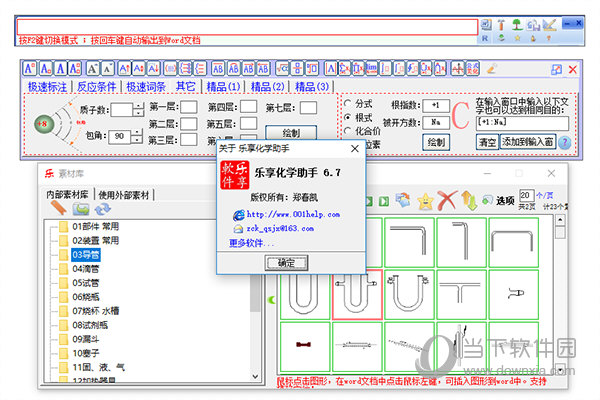This screenshot has width=600, height=400.
Task: Click the bold A icon in formula toolbar
Action: coord(60,69)
